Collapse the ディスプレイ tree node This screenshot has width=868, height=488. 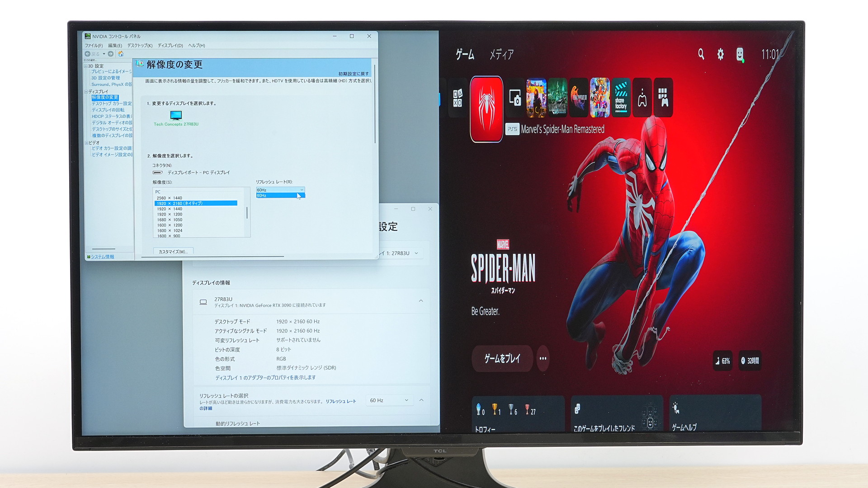point(86,92)
